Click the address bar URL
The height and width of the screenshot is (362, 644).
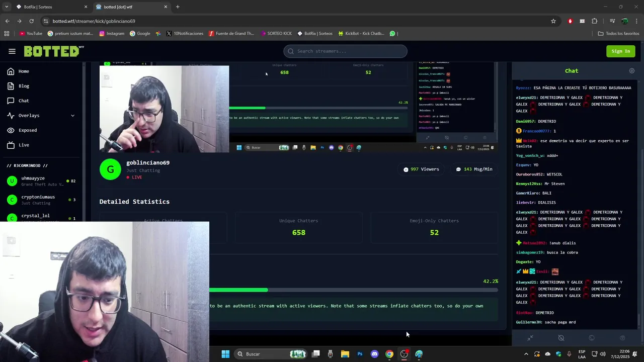(x=94, y=21)
